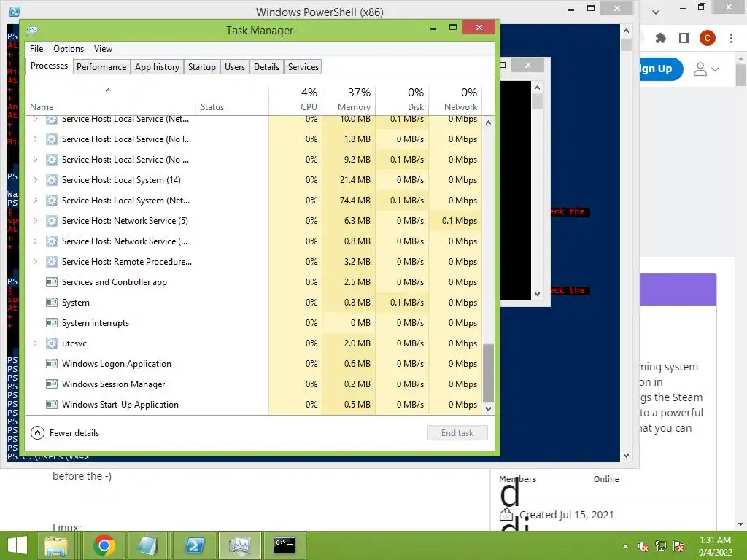The image size is (747, 560).
Task: Open Google Chrome from taskbar
Action: pos(104,545)
